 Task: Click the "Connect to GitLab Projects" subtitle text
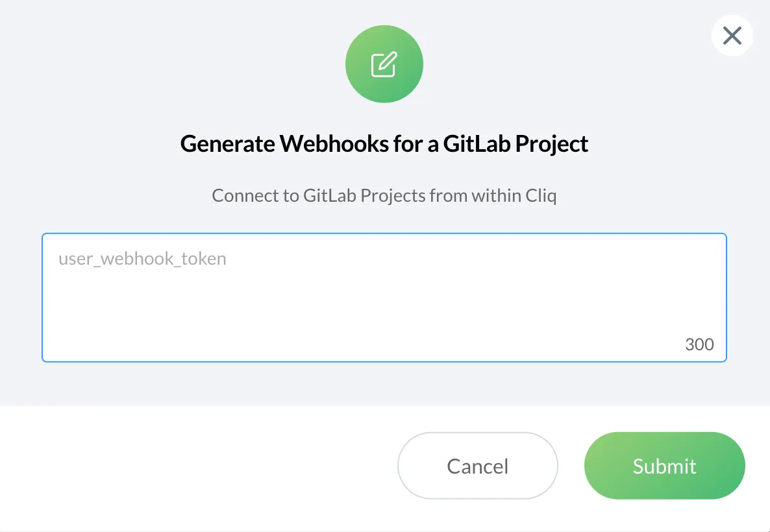(384, 195)
